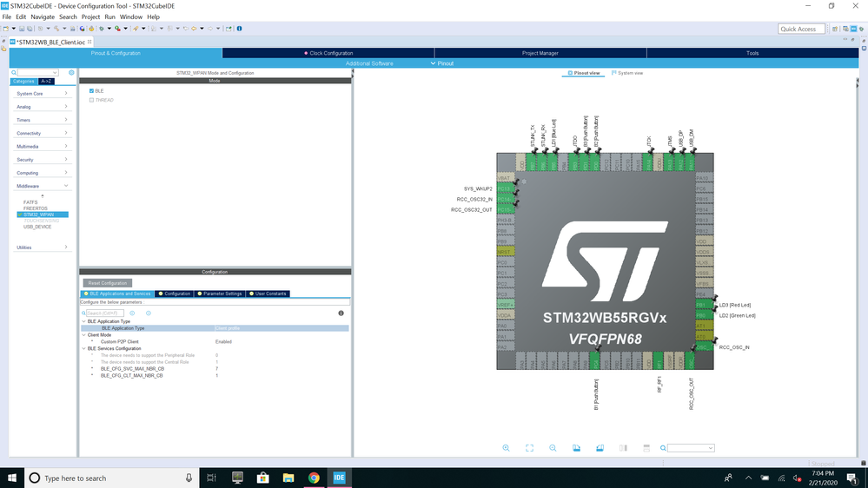The width and height of the screenshot is (868, 488).
Task: Rotate the chip view clockwise
Action: pyautogui.click(x=576, y=448)
